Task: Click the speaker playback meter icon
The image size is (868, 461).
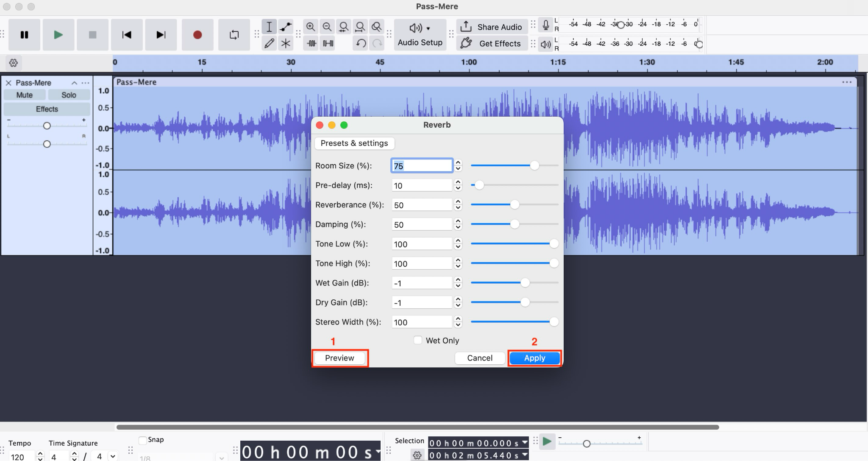Action: 546,44
